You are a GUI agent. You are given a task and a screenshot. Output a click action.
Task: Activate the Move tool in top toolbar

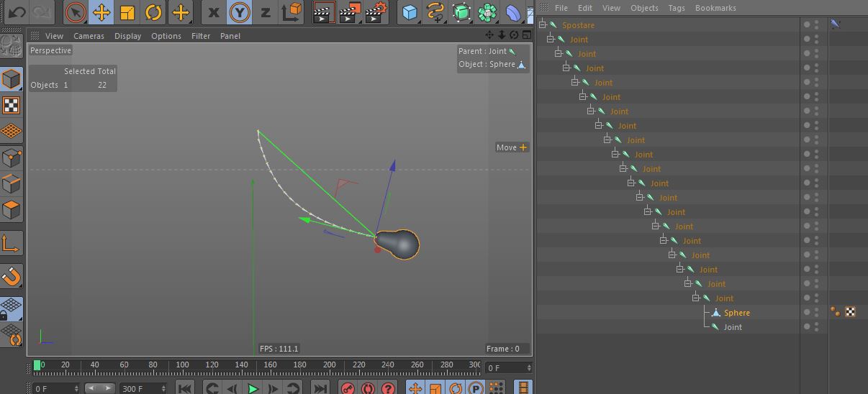(101, 12)
